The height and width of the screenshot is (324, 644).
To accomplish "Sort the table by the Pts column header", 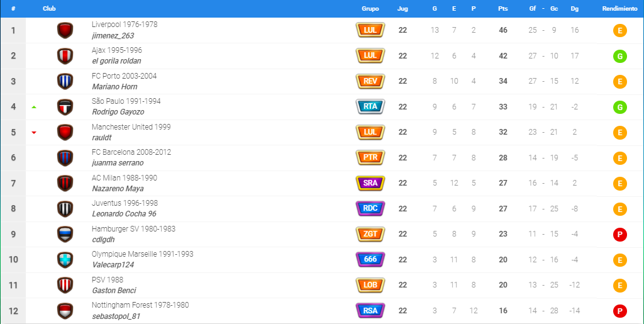I will click(x=502, y=9).
